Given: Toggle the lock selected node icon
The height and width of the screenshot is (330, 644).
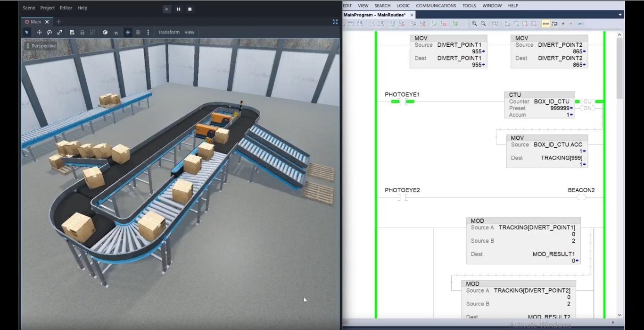Looking at the screenshot, I should coord(83,32).
